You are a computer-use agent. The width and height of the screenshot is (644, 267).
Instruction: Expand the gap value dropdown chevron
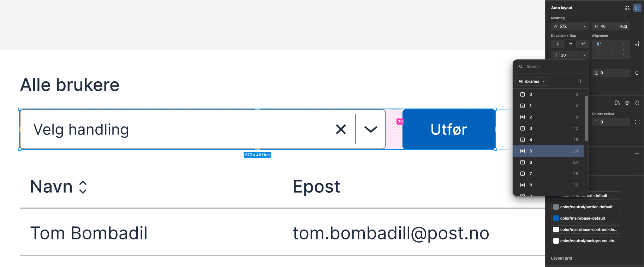585,55
